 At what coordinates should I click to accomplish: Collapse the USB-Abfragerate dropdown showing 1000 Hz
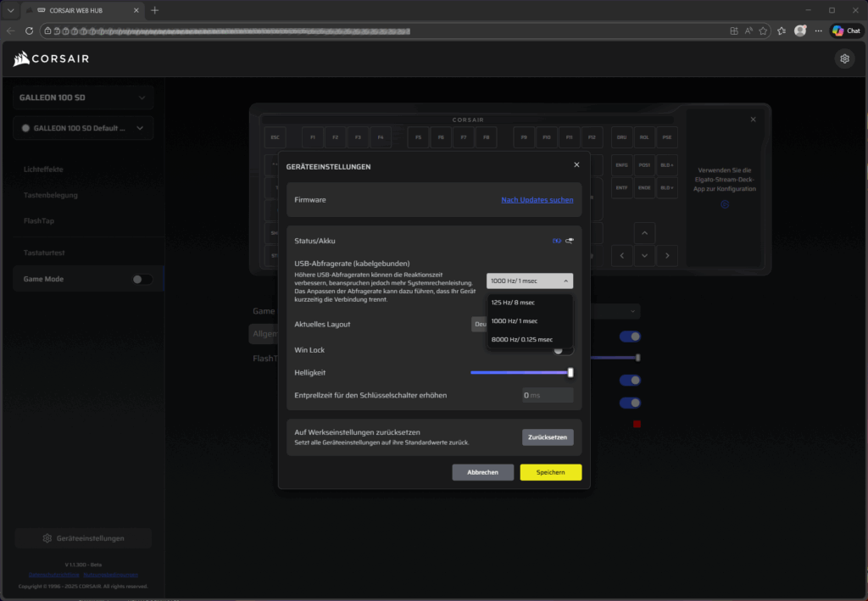530,281
